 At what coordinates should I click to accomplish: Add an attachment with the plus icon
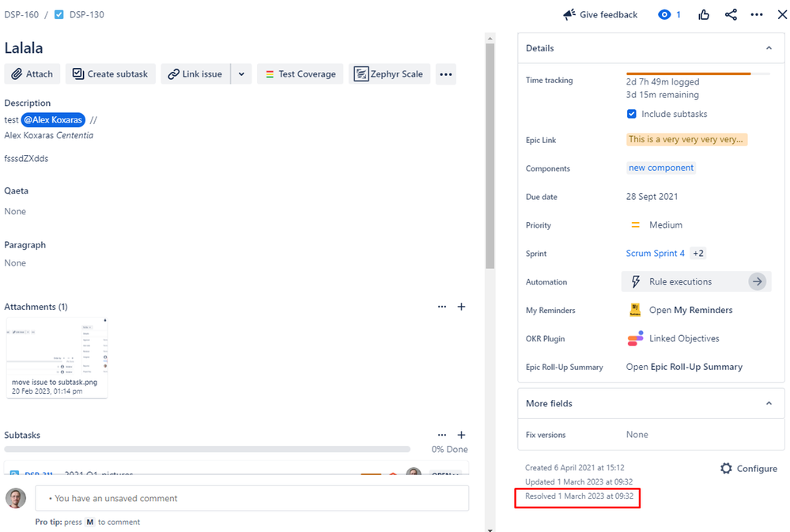coord(461,306)
